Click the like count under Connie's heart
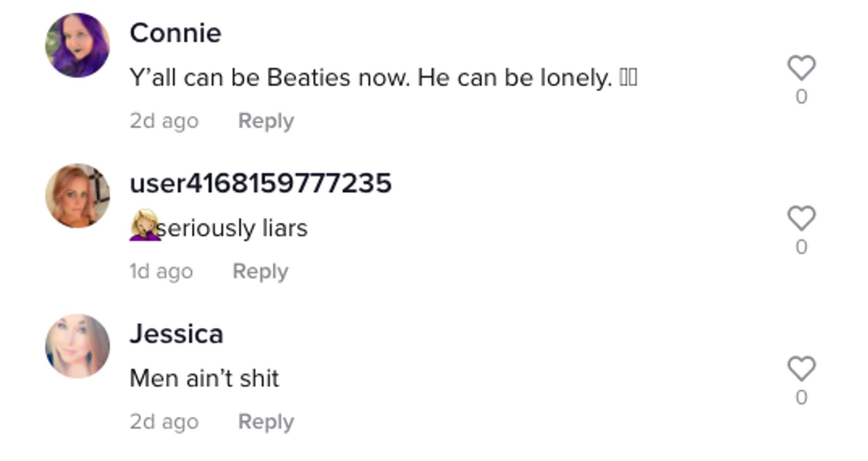The height and width of the screenshot is (461, 868). (x=801, y=97)
